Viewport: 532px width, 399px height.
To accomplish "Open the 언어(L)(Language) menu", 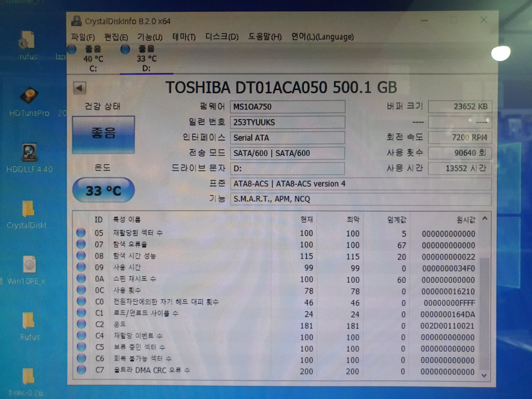I will [322, 37].
